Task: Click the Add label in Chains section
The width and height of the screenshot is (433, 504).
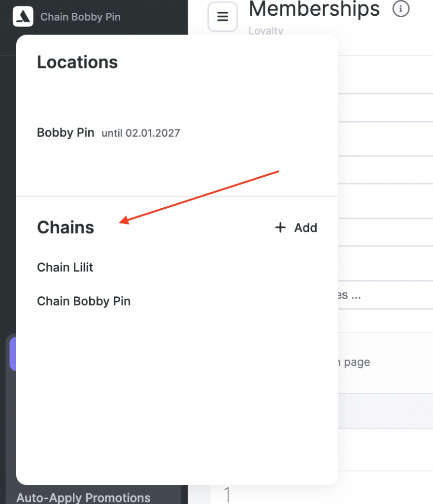Action: tap(305, 228)
